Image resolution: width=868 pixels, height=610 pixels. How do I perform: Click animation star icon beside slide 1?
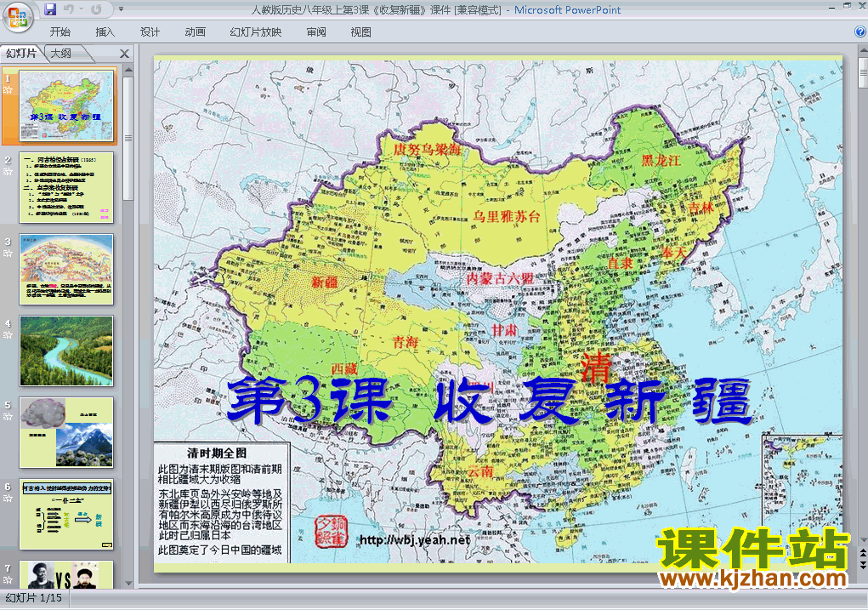(x=8, y=89)
